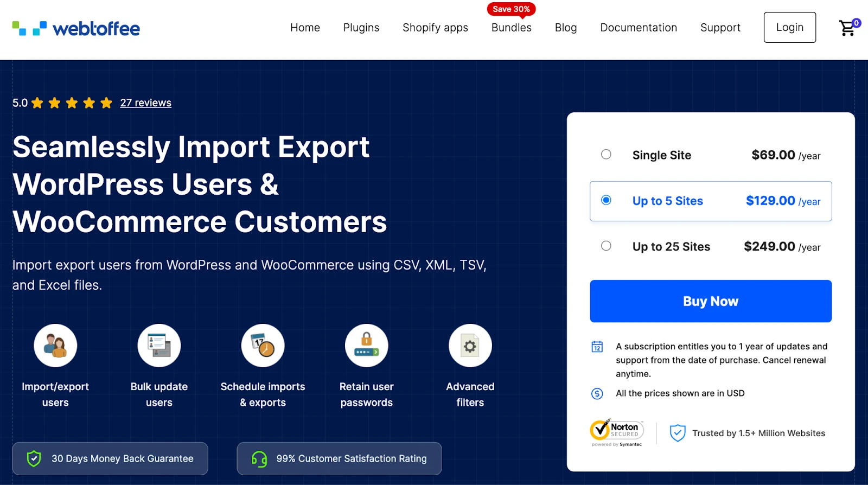868x485 pixels.
Task: Click 'Trusted by 1.5+ Million Websites' text
Action: coord(758,433)
